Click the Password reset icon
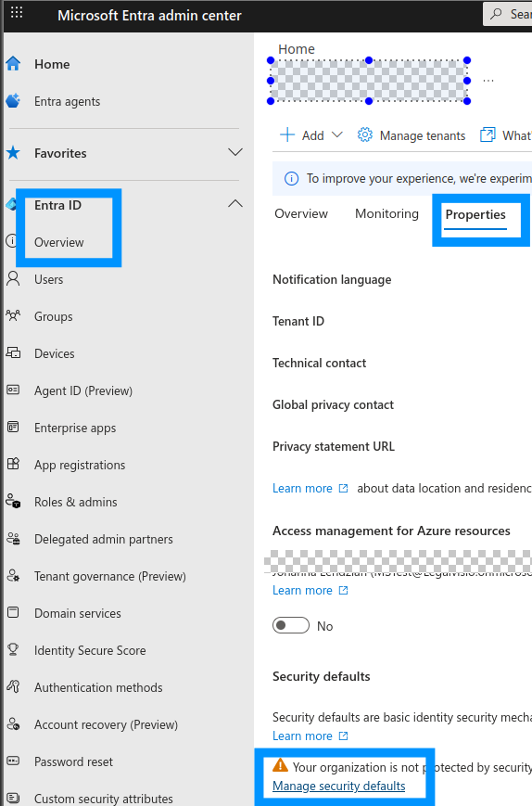This screenshot has width=532, height=806. coord(13,761)
